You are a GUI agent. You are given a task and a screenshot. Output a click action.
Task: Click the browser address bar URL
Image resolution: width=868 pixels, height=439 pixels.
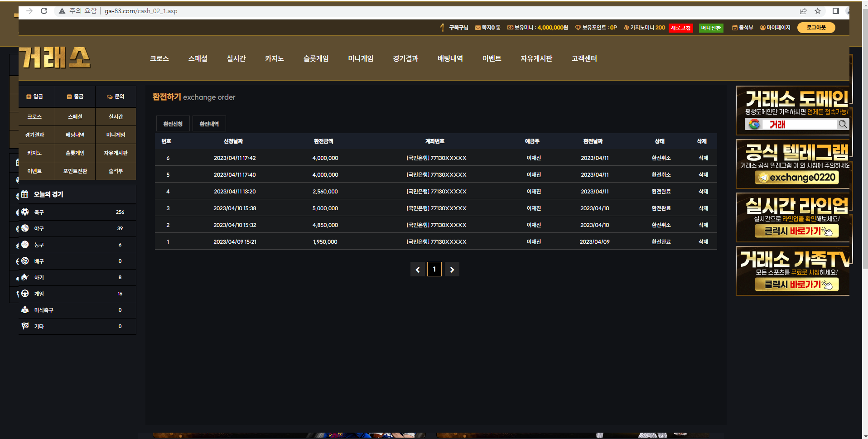[141, 11]
